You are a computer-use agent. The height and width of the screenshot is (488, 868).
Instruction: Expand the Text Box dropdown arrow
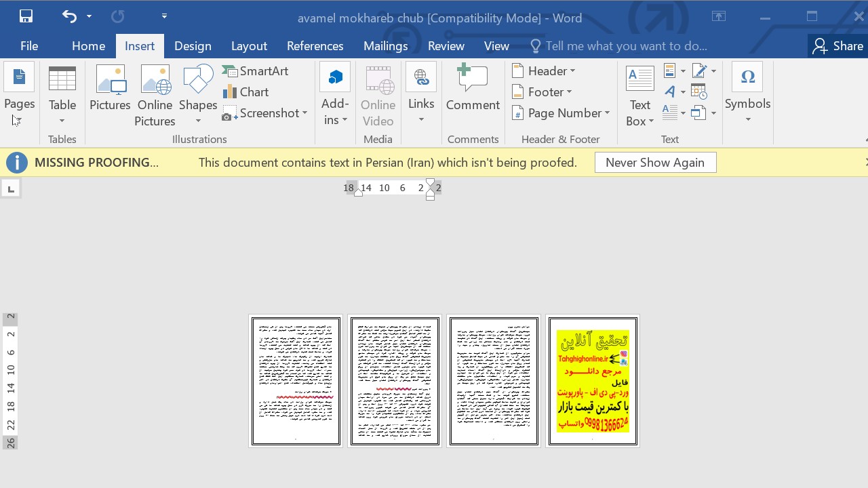click(x=651, y=122)
